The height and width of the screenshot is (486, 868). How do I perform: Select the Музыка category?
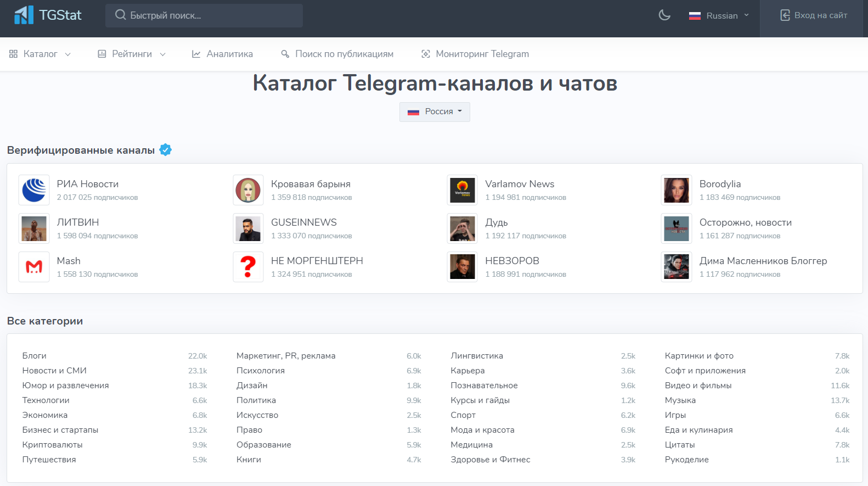click(x=680, y=400)
